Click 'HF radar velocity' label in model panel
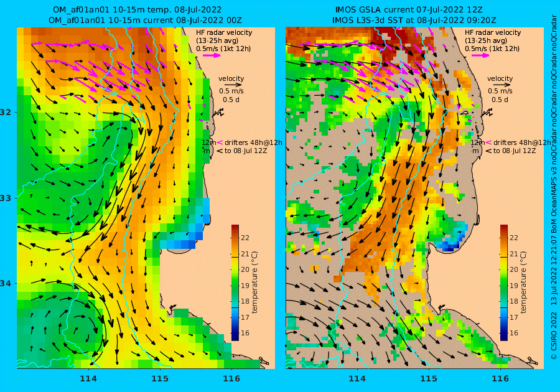 [x=224, y=32]
